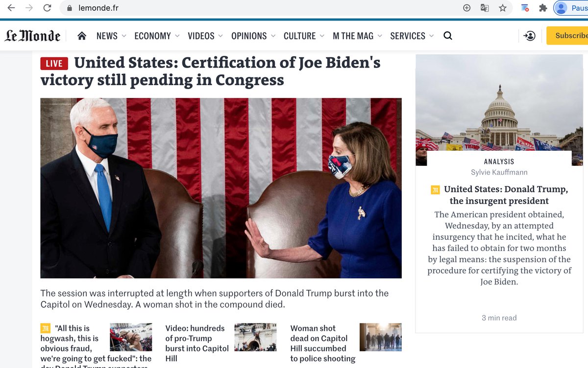This screenshot has height=368, width=588.
Task: Open the SERVICES section
Action: 408,36
